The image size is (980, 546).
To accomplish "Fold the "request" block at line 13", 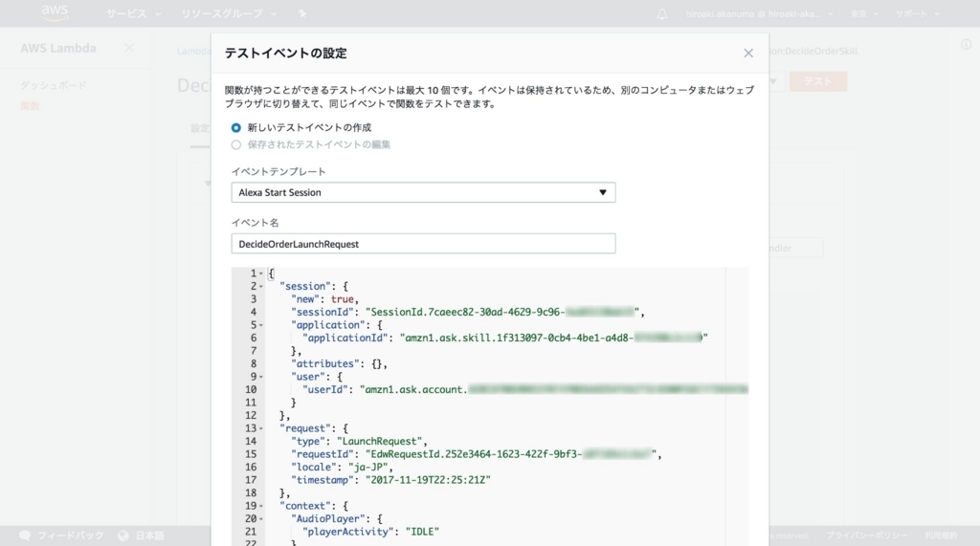I will [x=261, y=429].
